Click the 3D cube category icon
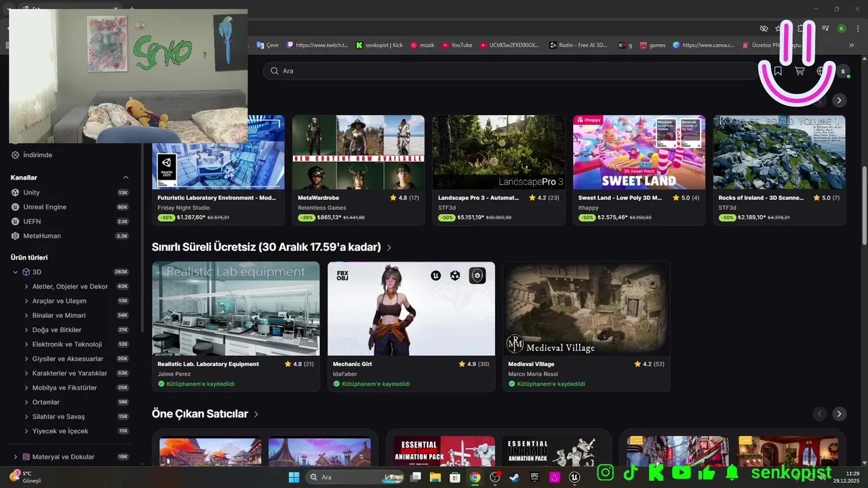Screen dimensions: 868x488 26,272
